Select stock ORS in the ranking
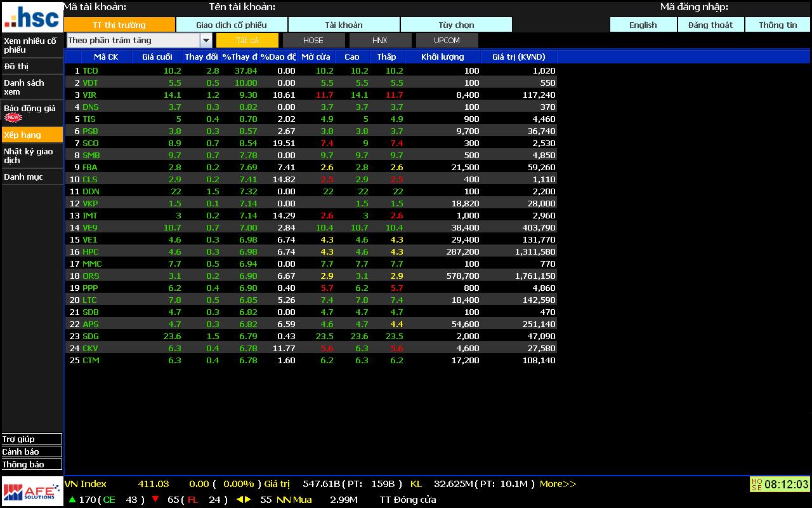This screenshot has width=812, height=508. point(91,276)
